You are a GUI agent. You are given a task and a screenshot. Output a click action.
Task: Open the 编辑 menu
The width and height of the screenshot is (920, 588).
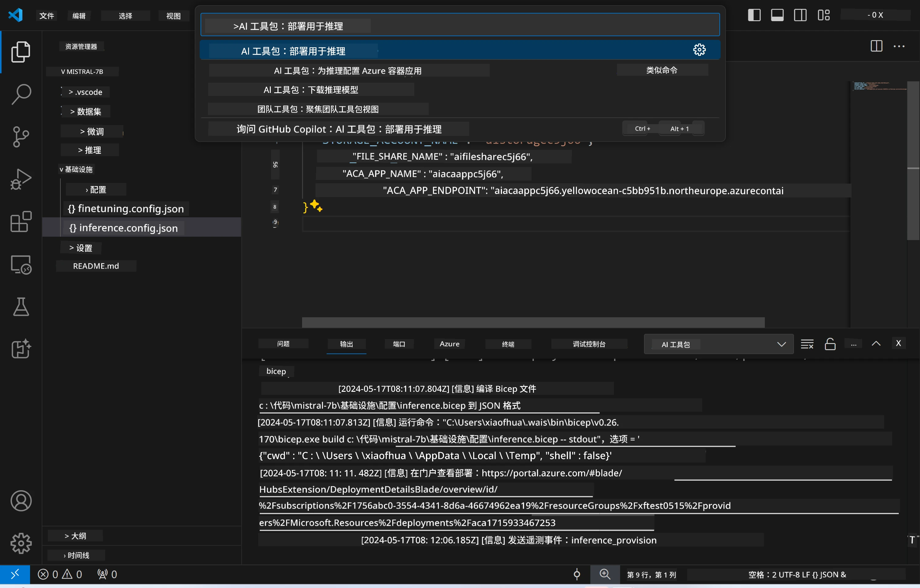(x=79, y=16)
